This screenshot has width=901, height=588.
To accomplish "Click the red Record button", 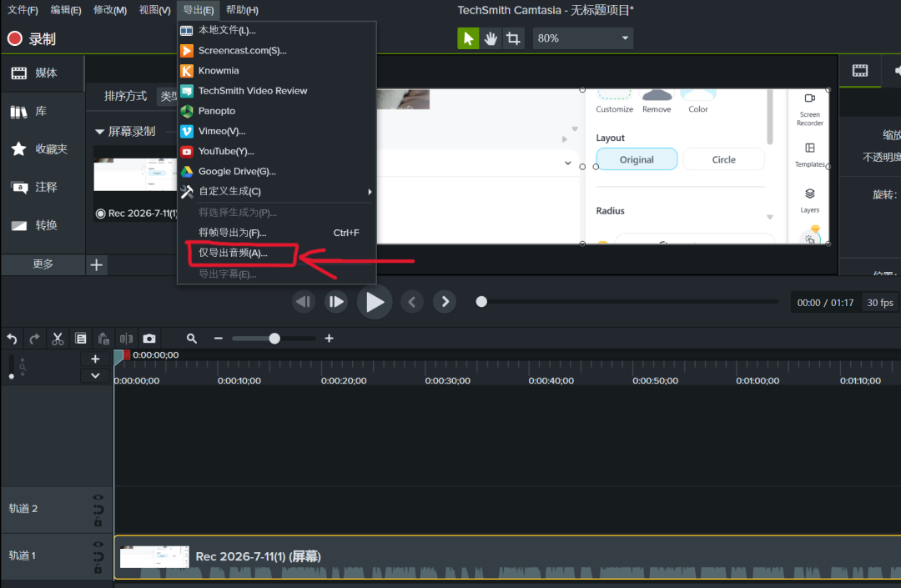I will [15, 38].
